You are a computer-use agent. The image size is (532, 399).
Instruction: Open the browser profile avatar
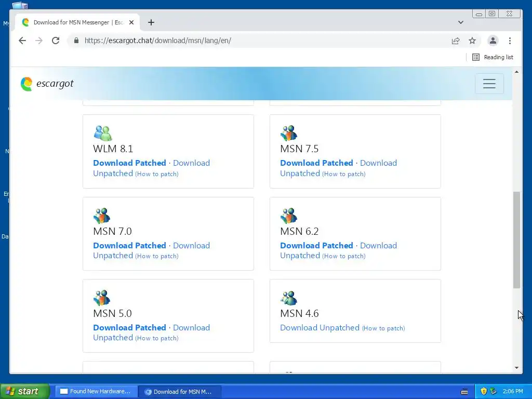pos(493,41)
